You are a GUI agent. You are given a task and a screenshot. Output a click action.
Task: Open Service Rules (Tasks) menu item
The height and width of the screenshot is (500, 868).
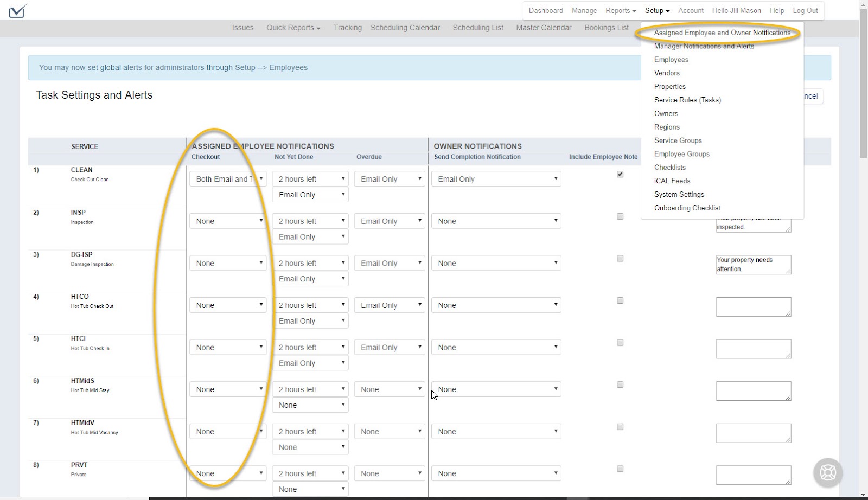click(x=687, y=100)
